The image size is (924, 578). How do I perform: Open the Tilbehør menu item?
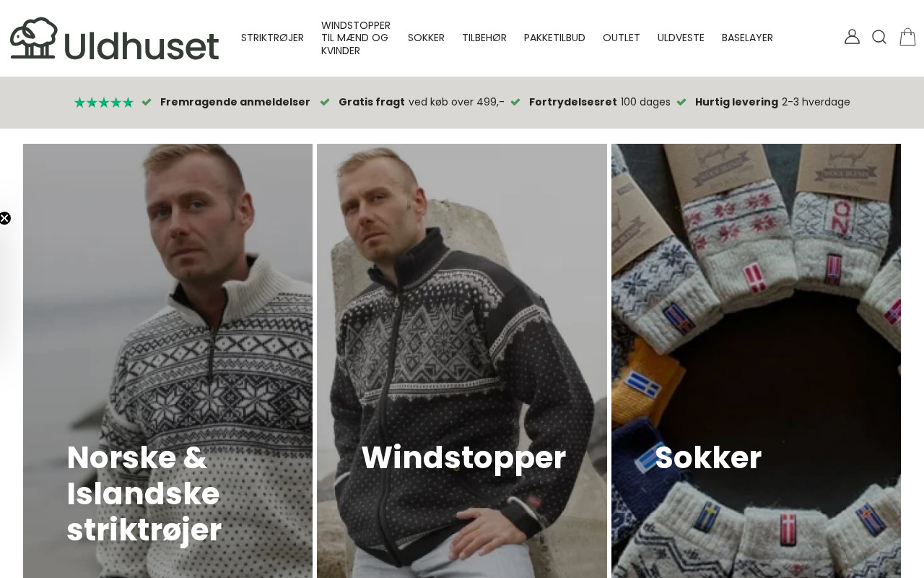click(484, 38)
